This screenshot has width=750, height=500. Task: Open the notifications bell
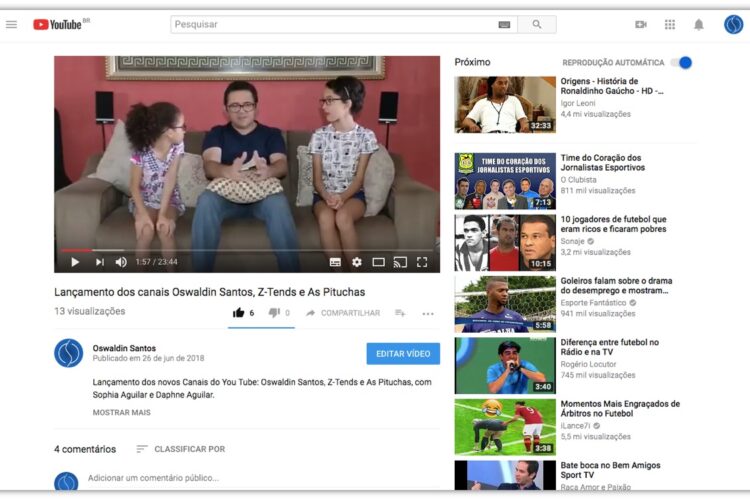[699, 24]
